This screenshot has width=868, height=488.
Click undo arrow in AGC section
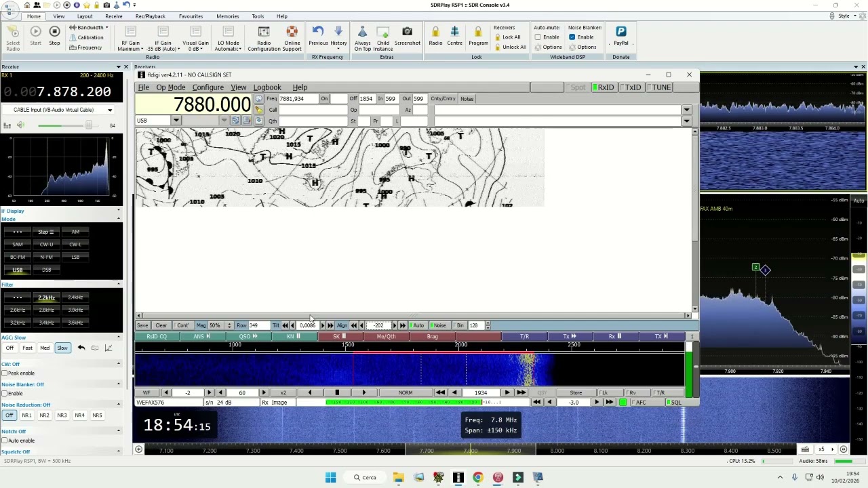81,348
